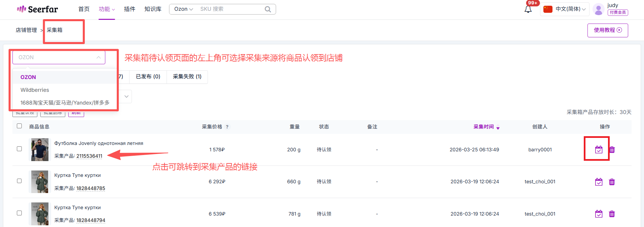
Task: Click the 使用教程 button
Action: click(607, 30)
